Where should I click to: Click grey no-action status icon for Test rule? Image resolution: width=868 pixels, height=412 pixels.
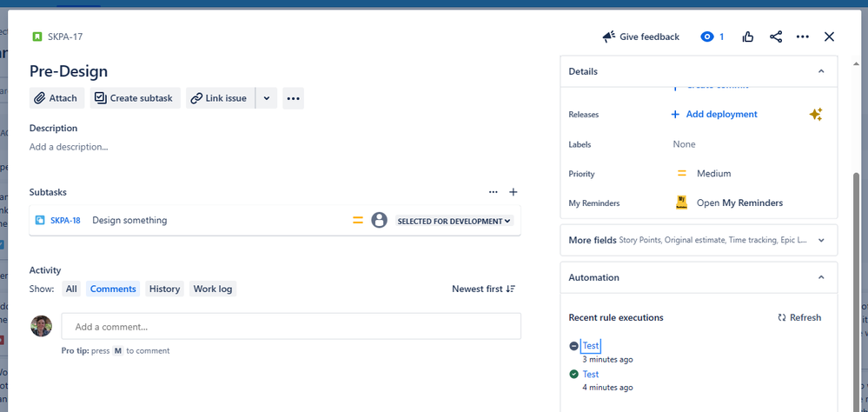click(574, 346)
